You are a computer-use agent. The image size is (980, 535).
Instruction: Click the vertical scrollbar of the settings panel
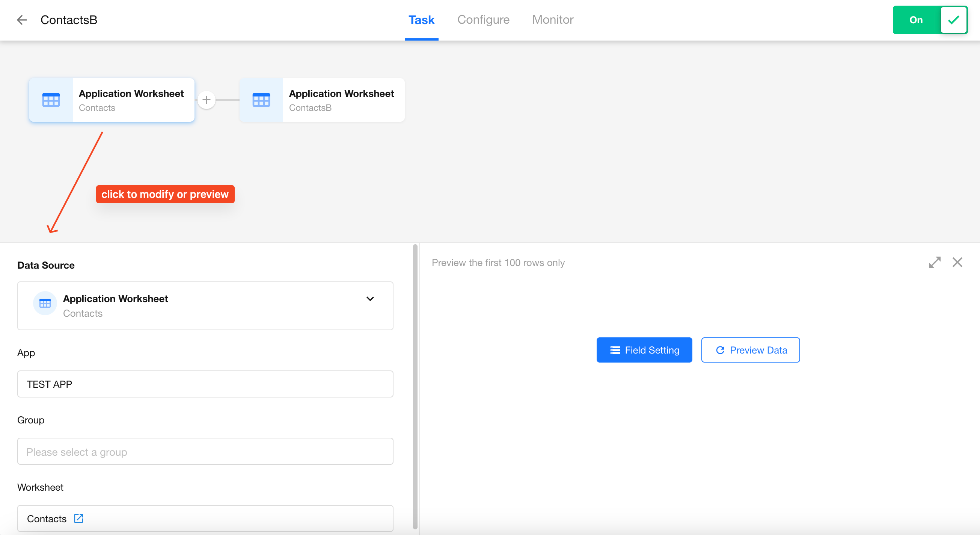(415, 387)
